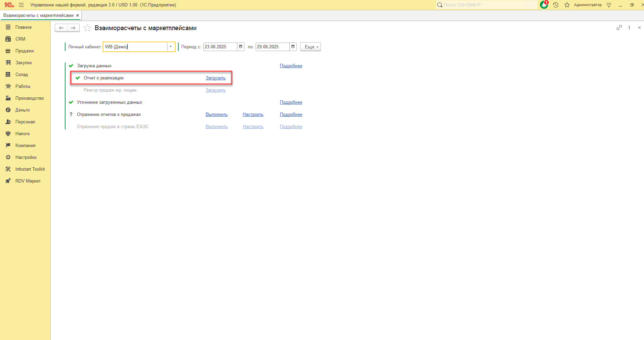Click the period end date field 29.06.2025
Image resolution: width=644 pixels, height=340 pixels.
point(273,47)
